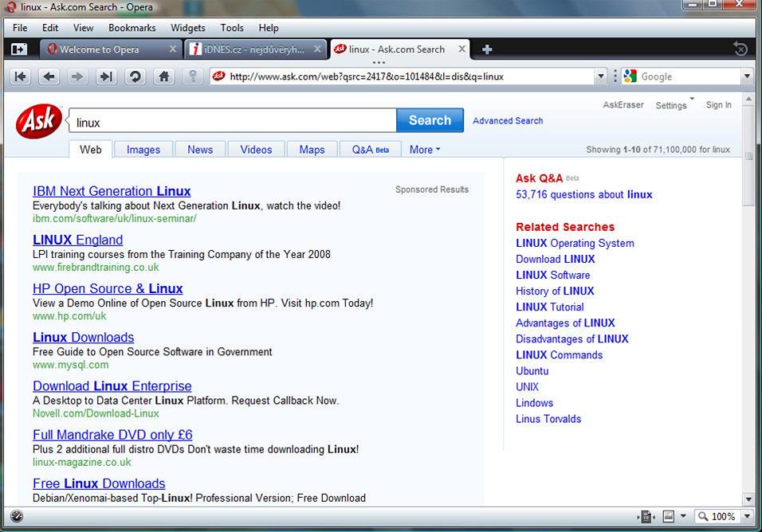
Task: Open a new tab with plus icon
Action: (x=487, y=49)
